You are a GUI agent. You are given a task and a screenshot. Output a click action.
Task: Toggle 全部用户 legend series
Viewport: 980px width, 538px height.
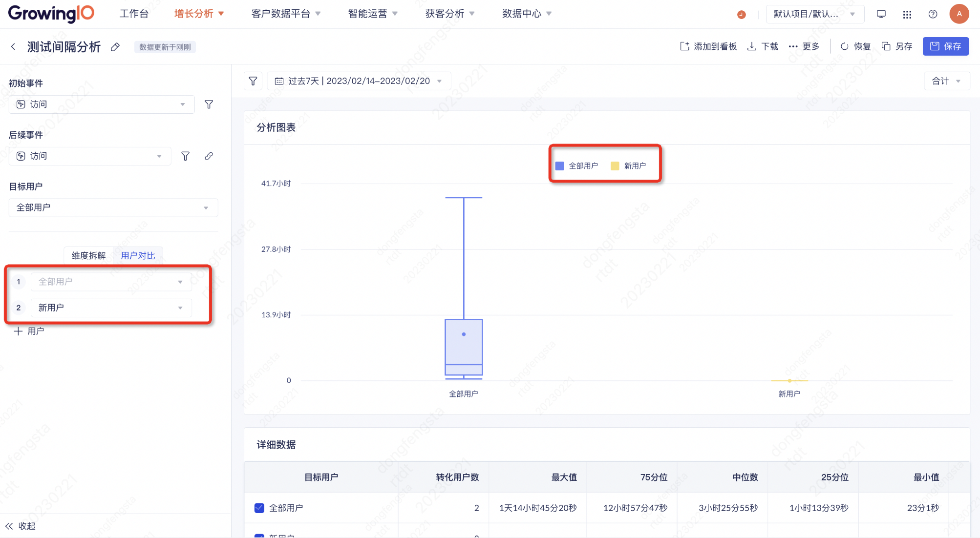(x=576, y=166)
